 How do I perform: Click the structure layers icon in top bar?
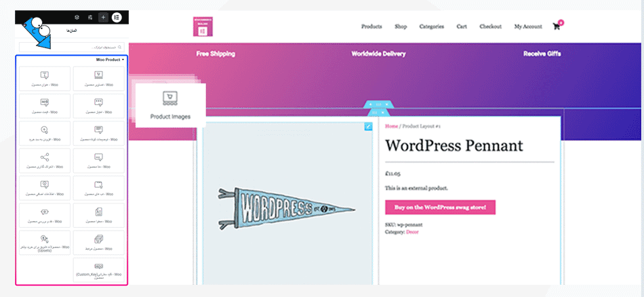click(x=77, y=17)
